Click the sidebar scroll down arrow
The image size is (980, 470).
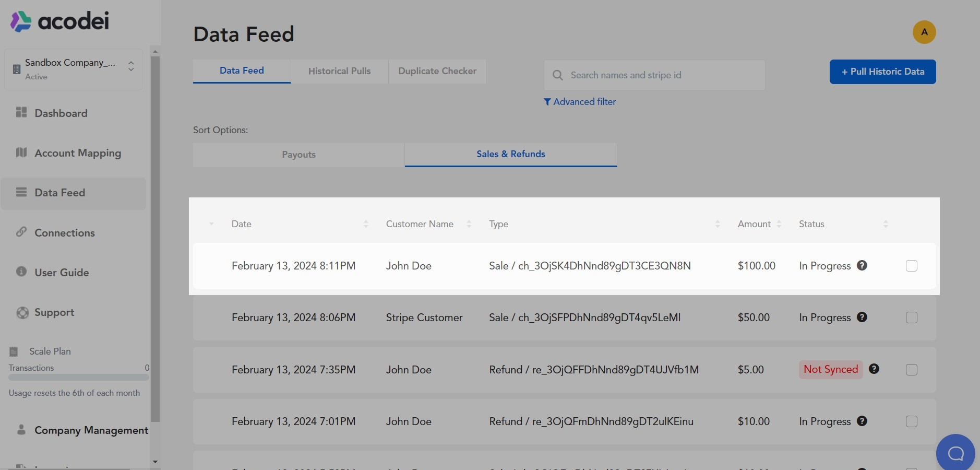(x=155, y=462)
